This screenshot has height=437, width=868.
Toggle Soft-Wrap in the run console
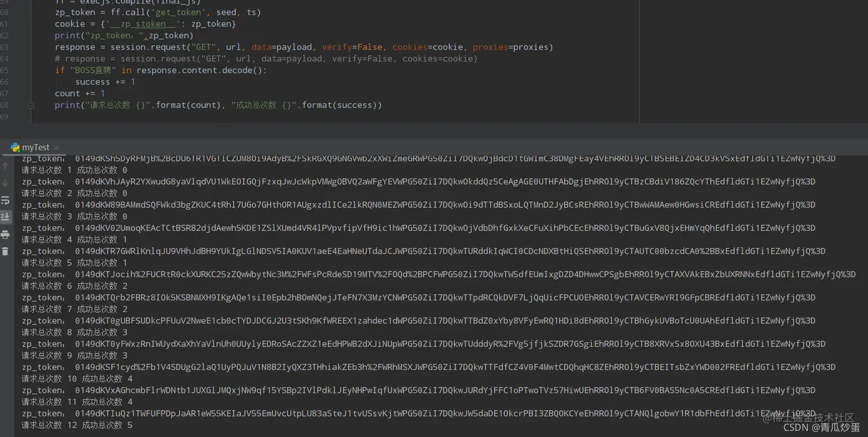(5, 200)
